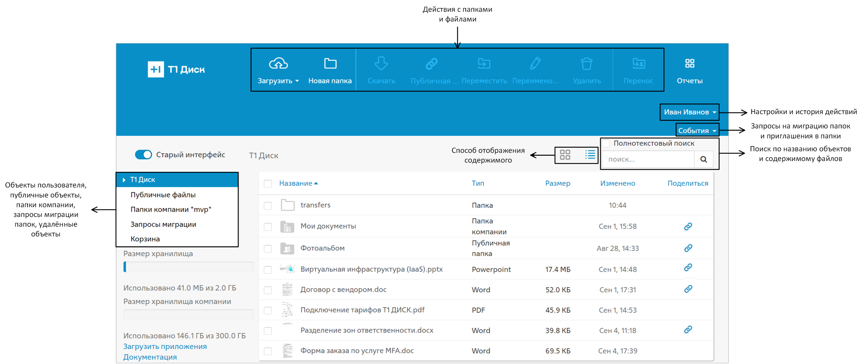Check the Разделение зон ответственности.docx row checkbox
Image resolution: width=868 pixels, height=364 pixels.
[268, 331]
